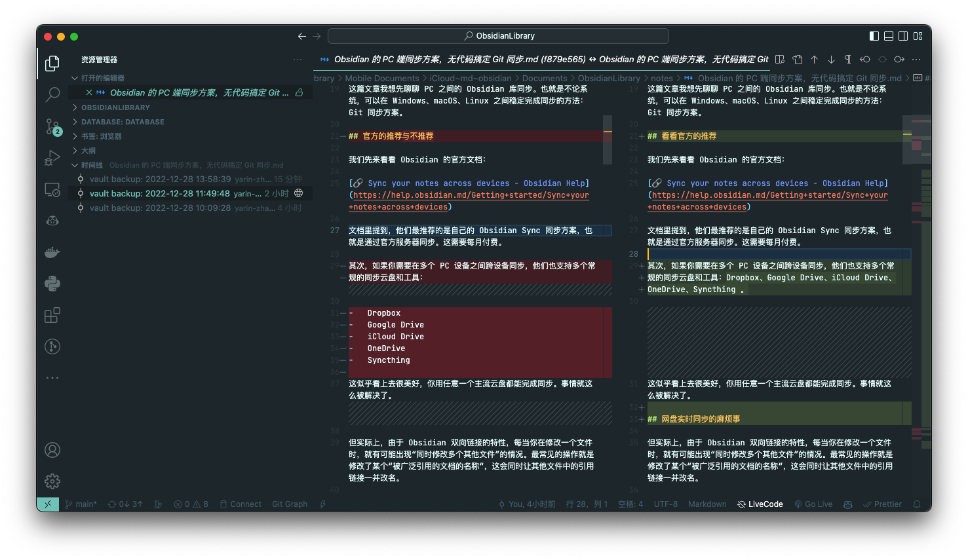Click ObsidianLibrary in the breadcrumb path
Screen dimensions: 968x560
click(609, 78)
